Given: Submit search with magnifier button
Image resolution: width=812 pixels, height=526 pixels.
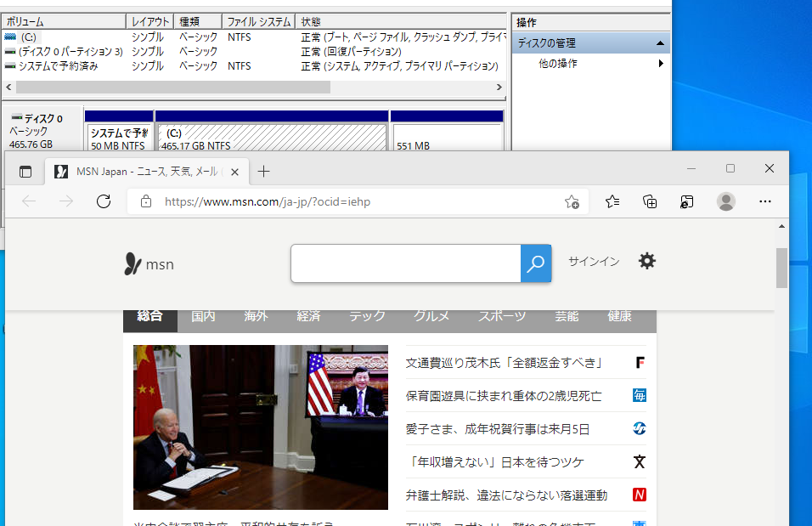Looking at the screenshot, I should (x=535, y=263).
